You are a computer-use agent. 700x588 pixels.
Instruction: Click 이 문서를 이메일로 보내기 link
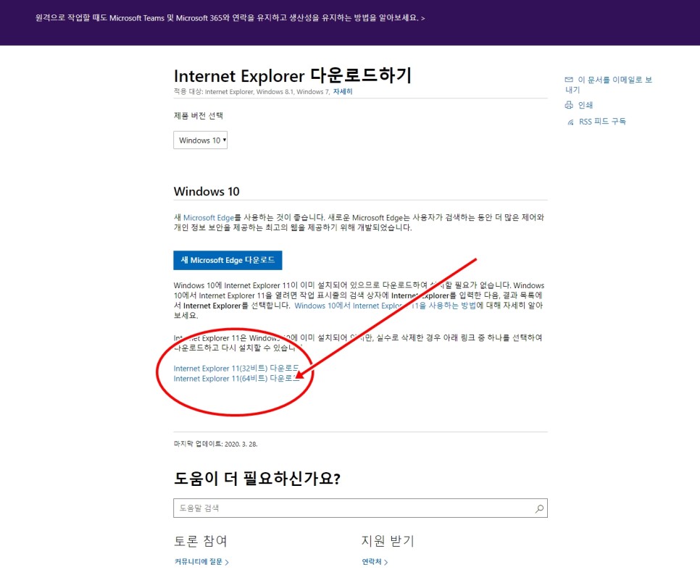coord(609,84)
